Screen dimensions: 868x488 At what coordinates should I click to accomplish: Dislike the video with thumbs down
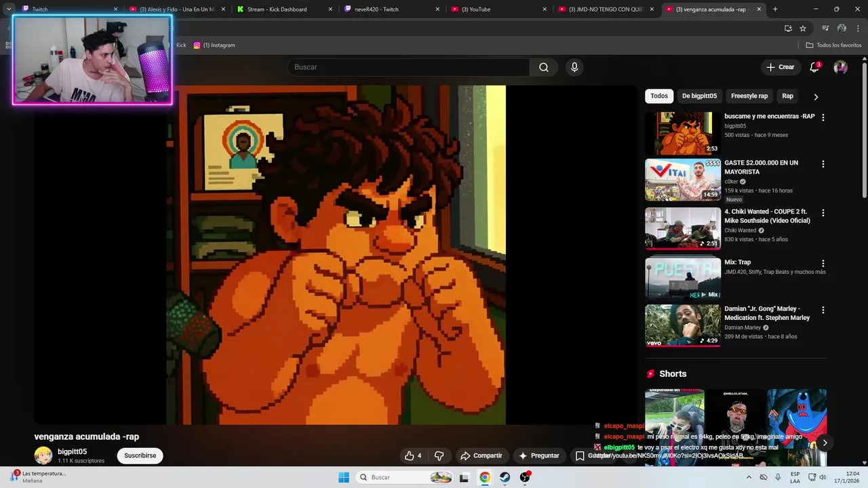[439, 455]
